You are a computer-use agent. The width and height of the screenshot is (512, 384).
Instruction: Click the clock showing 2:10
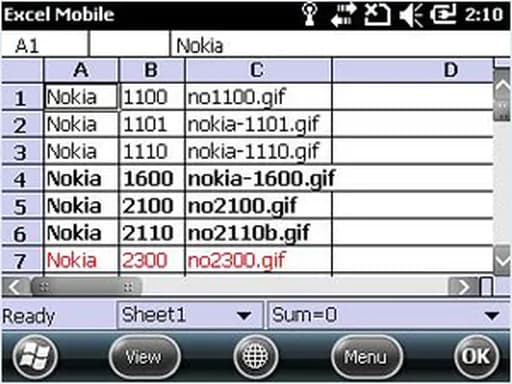click(x=484, y=15)
